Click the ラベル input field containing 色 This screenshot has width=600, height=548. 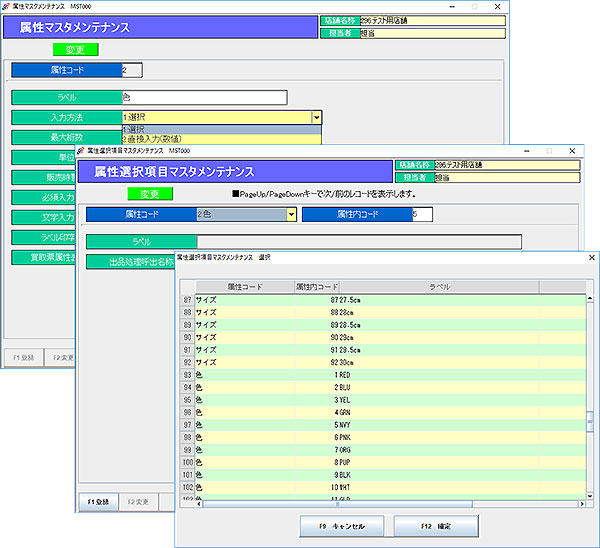pos(203,97)
